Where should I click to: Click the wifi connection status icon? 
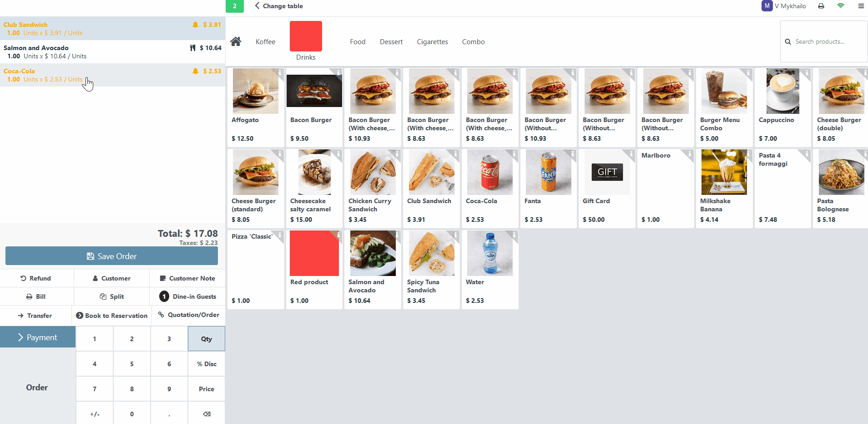841,6
